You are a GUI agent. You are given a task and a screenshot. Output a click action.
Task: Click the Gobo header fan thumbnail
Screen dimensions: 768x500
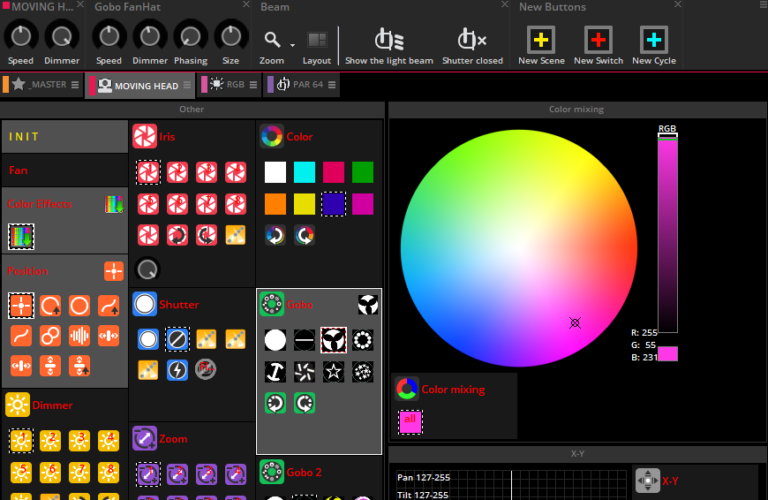[368, 305]
